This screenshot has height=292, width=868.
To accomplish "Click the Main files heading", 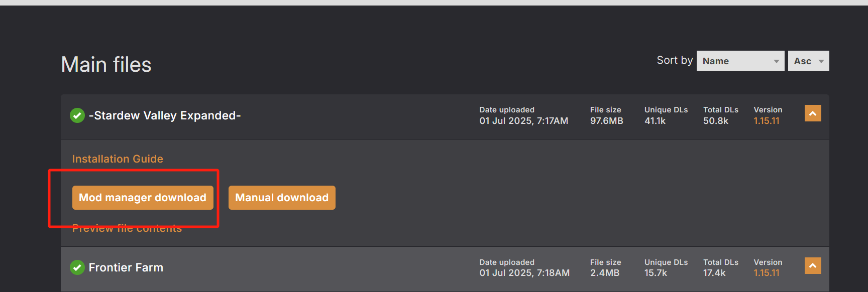I will pos(106,65).
